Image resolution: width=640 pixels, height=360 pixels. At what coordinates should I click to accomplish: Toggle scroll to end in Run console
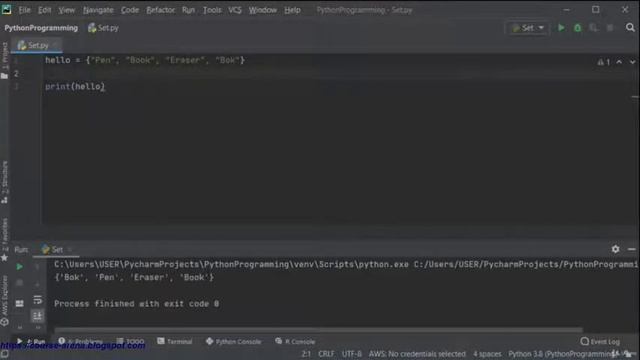38,316
